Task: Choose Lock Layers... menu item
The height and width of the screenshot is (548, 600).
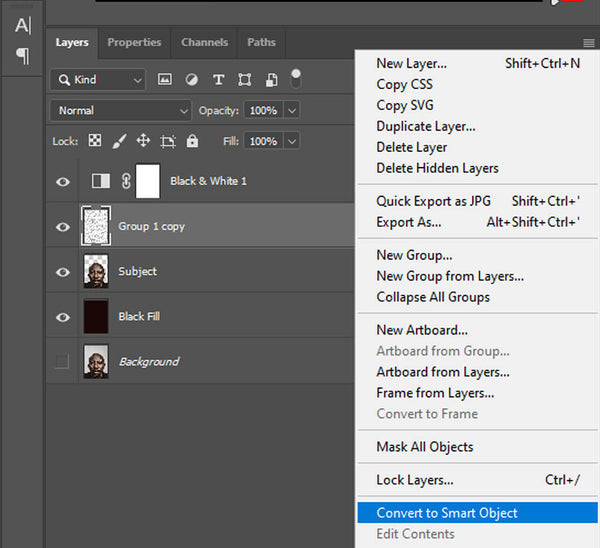Action: [478, 480]
